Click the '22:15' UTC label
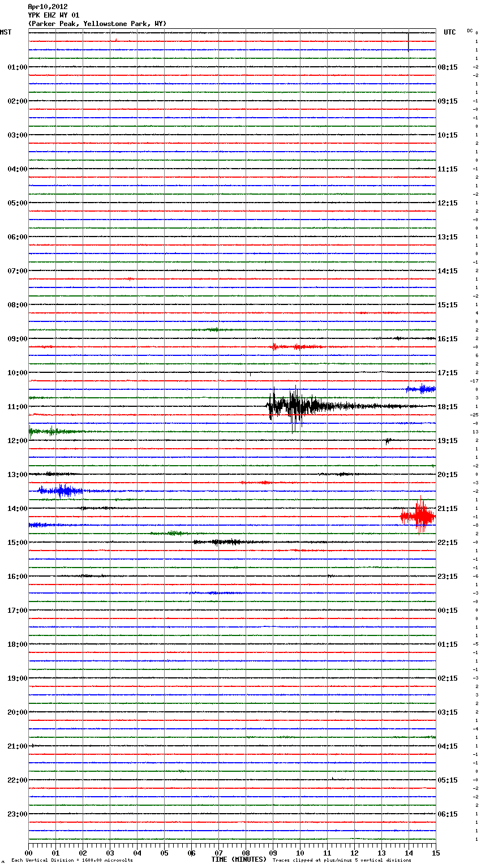This screenshot has height=868, width=481. coord(448,543)
